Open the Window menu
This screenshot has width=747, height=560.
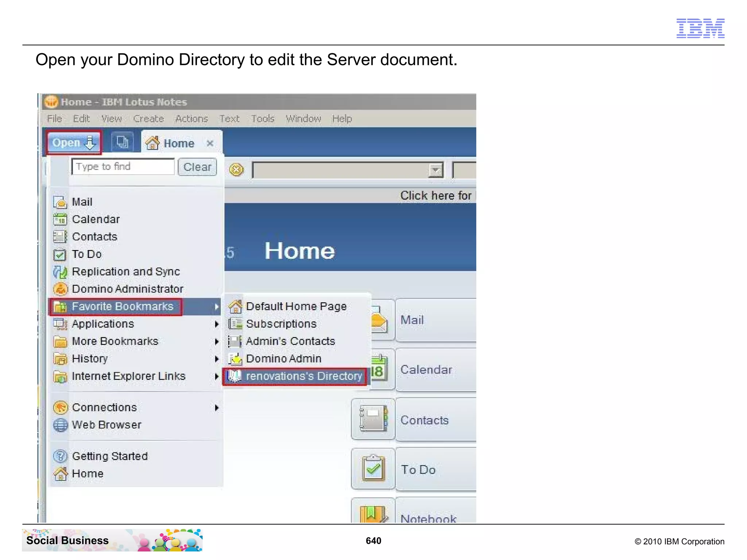[303, 118]
